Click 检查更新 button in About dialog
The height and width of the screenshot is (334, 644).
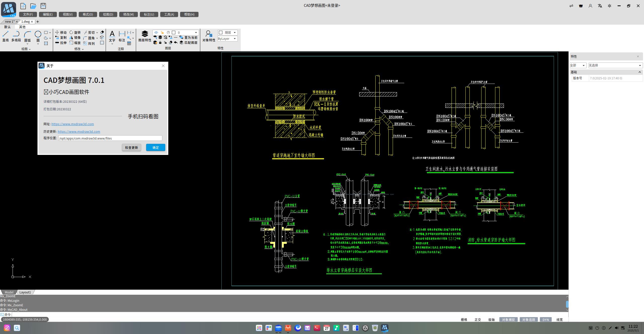[132, 147]
